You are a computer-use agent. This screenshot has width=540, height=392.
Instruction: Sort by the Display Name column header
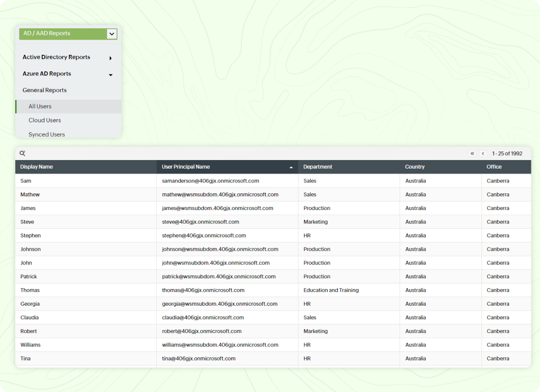pyautogui.click(x=36, y=167)
